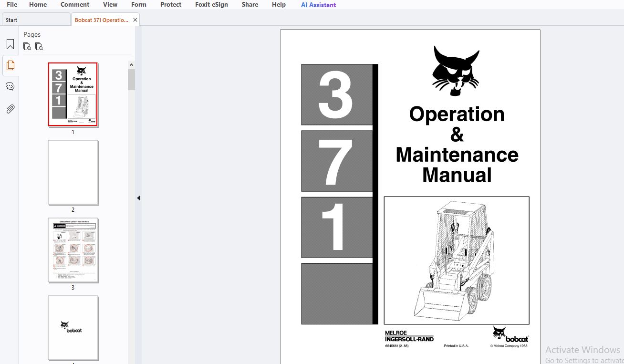Select blank page 2 thumbnail
The height and width of the screenshot is (364, 624).
(73, 172)
